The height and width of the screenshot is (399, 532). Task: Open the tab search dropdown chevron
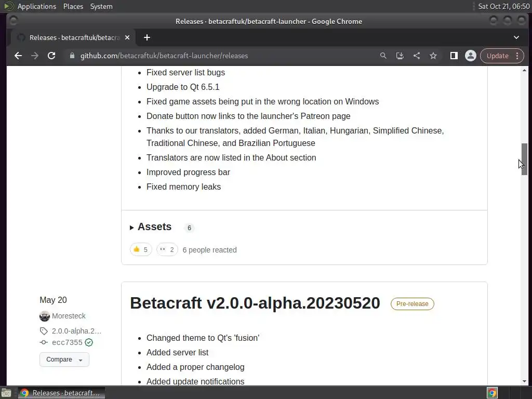tap(516, 37)
